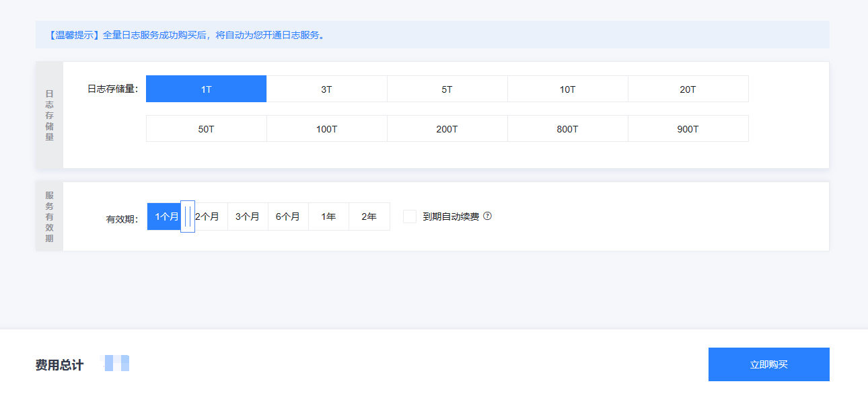Pick 3个月 validity period
868x394 pixels.
point(248,216)
